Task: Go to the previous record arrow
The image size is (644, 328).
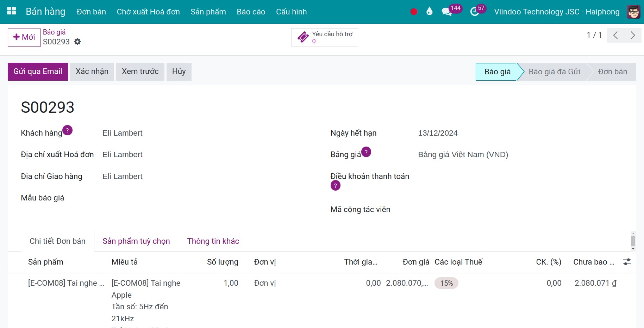Action: (x=615, y=35)
